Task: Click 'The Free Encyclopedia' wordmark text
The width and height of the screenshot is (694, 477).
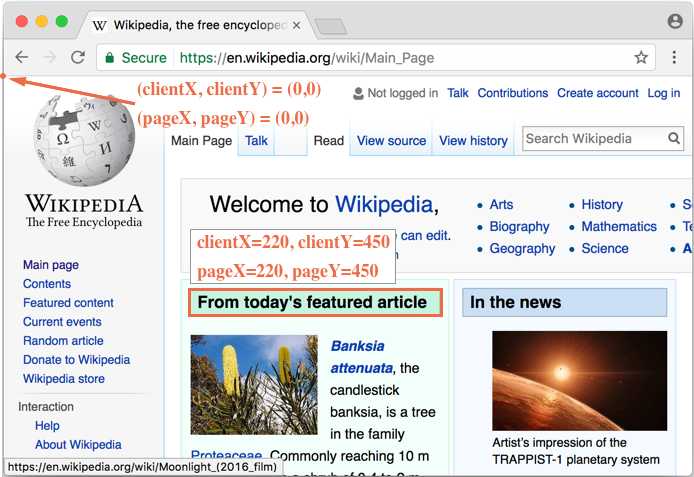Action: pyautogui.click(x=84, y=222)
